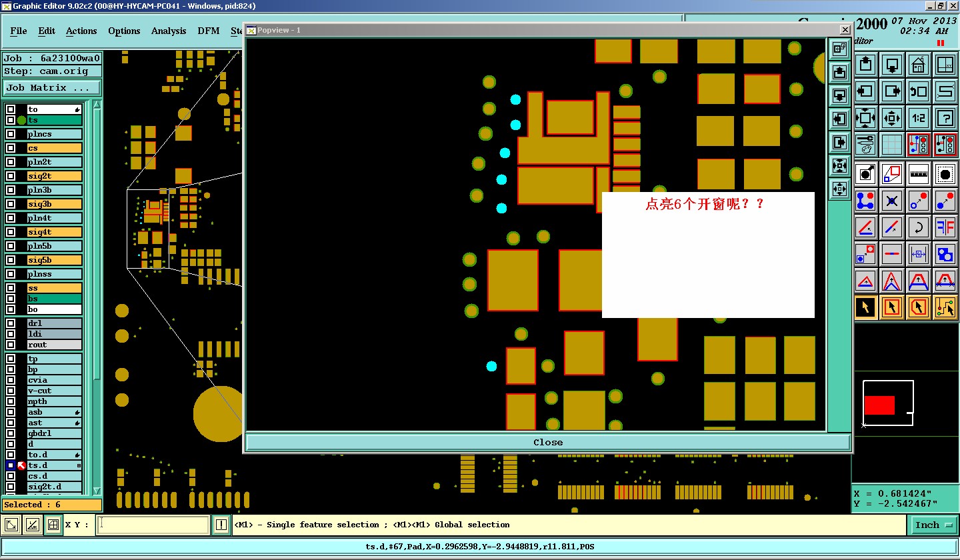
Task: Click the zoom in center icon
Action: click(x=892, y=118)
